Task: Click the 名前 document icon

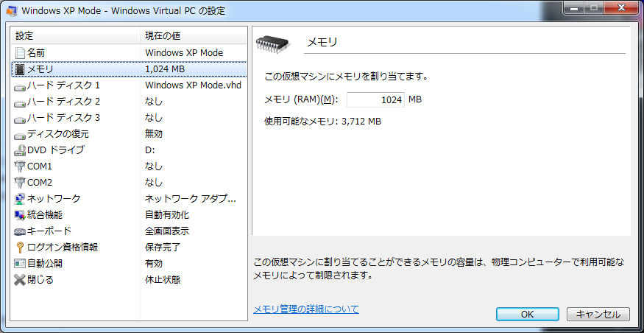Action: coord(20,53)
